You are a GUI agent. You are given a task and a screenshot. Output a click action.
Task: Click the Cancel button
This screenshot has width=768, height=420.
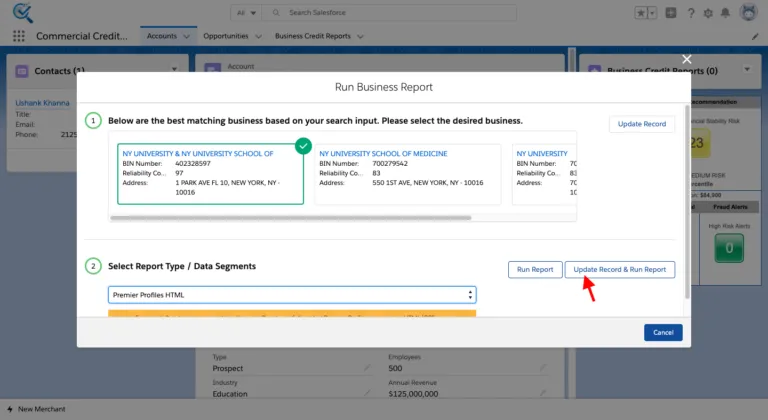663,332
